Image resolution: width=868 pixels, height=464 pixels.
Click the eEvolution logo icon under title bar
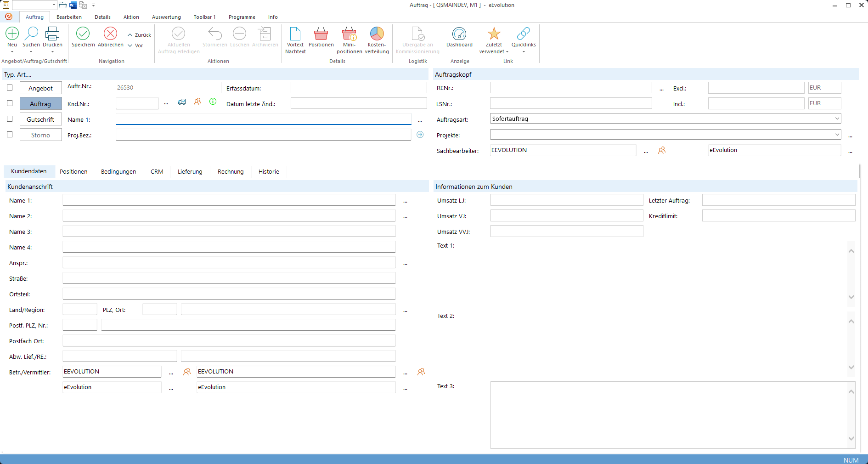point(8,17)
